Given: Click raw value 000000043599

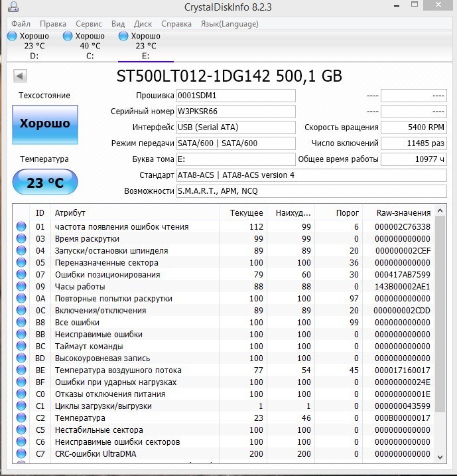Looking at the screenshot, I should (x=403, y=406).
